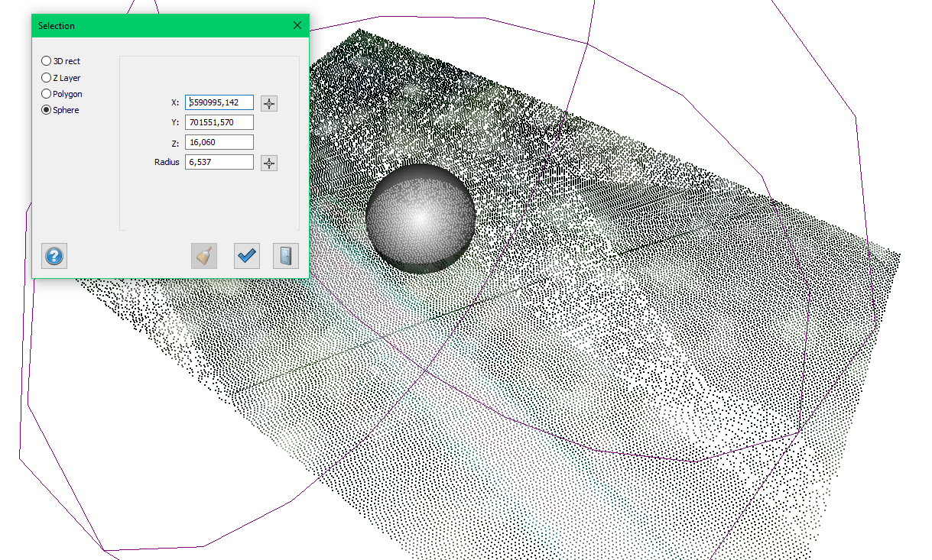This screenshot has height=560, width=932.
Task: Click the Radius label text
Action: 167,162
